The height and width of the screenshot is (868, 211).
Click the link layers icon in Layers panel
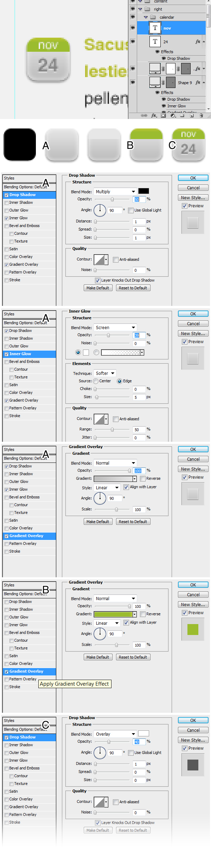[x=144, y=115]
